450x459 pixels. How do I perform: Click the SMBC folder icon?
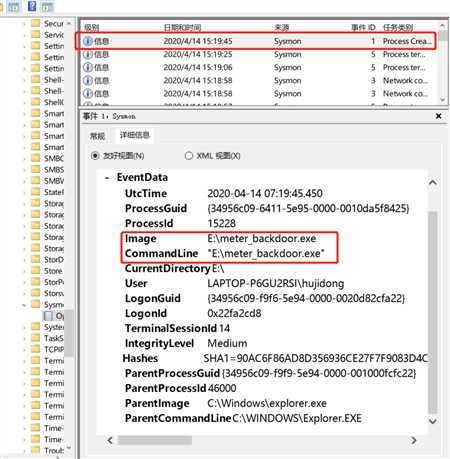coord(35,158)
